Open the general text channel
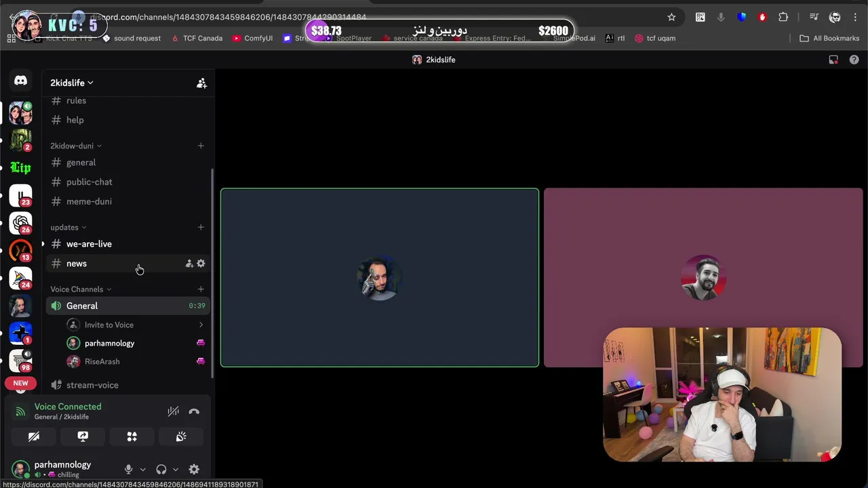868x488 pixels. tap(127, 163)
